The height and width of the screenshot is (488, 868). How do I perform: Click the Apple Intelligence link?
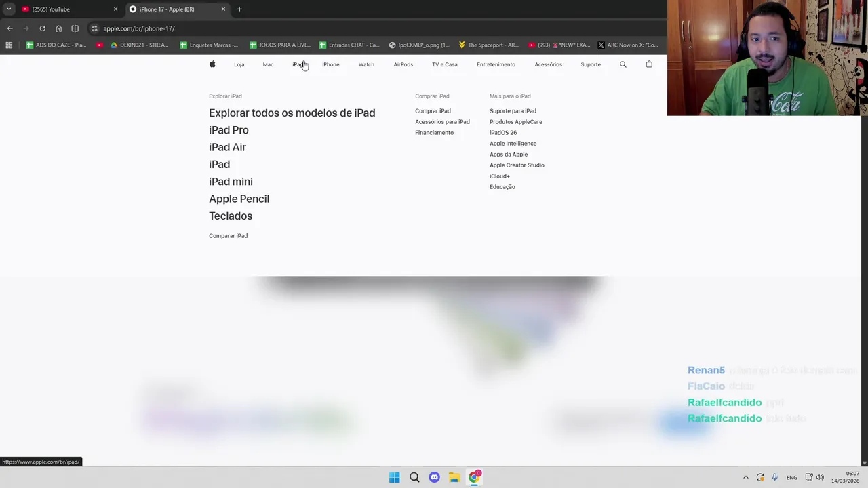click(x=513, y=144)
